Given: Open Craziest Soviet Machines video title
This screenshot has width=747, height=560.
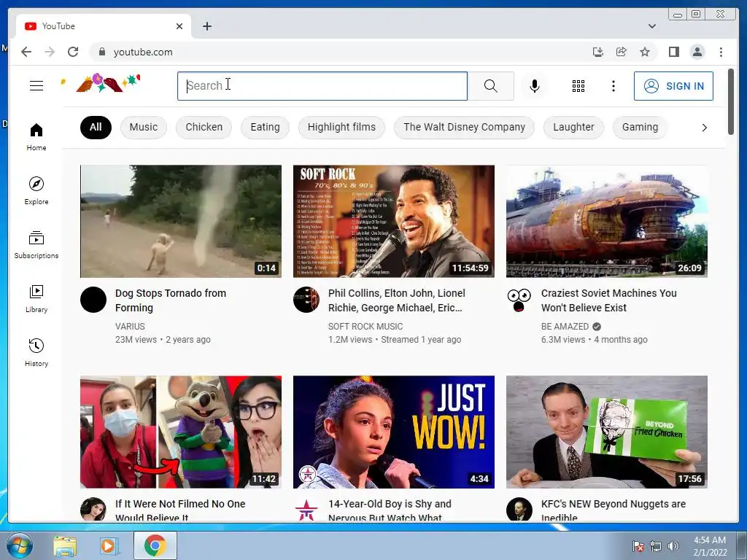Looking at the screenshot, I should point(609,300).
